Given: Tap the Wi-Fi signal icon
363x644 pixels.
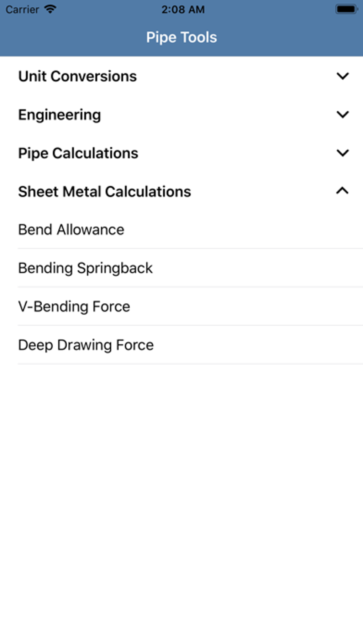Looking at the screenshot, I should click(50, 9).
